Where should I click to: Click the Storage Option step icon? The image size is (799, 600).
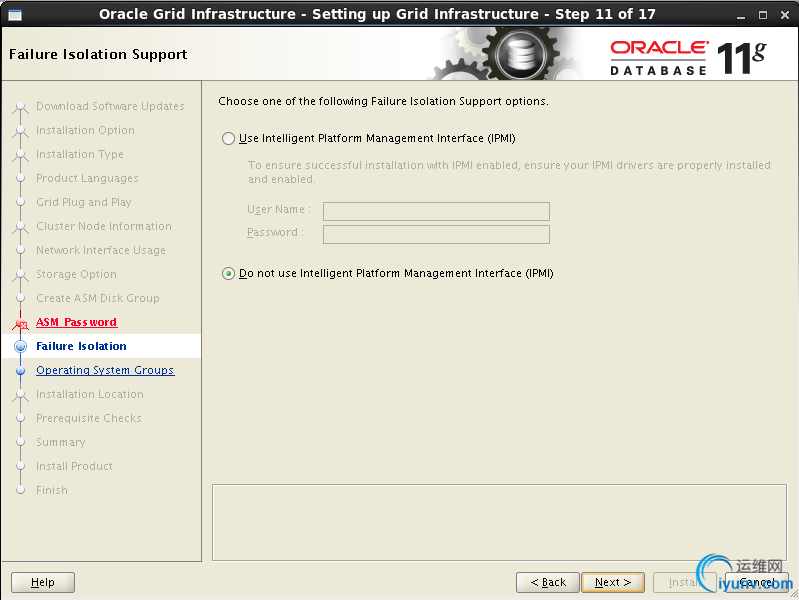pyautogui.click(x=20, y=275)
